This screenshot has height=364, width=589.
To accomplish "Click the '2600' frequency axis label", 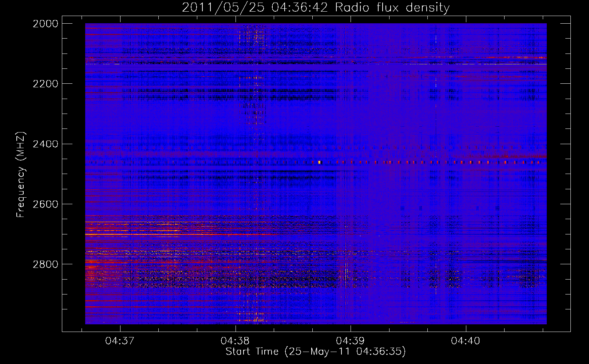I will 46,204.
